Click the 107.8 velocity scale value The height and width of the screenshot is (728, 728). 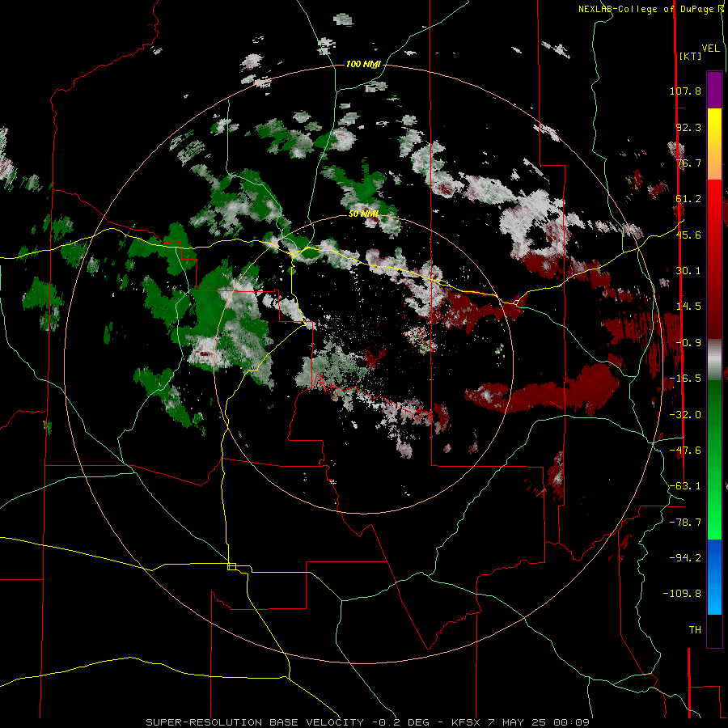(x=685, y=91)
